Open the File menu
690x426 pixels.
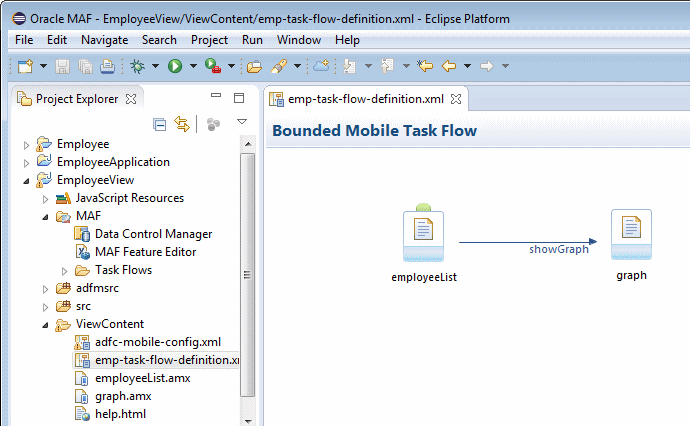[24, 40]
